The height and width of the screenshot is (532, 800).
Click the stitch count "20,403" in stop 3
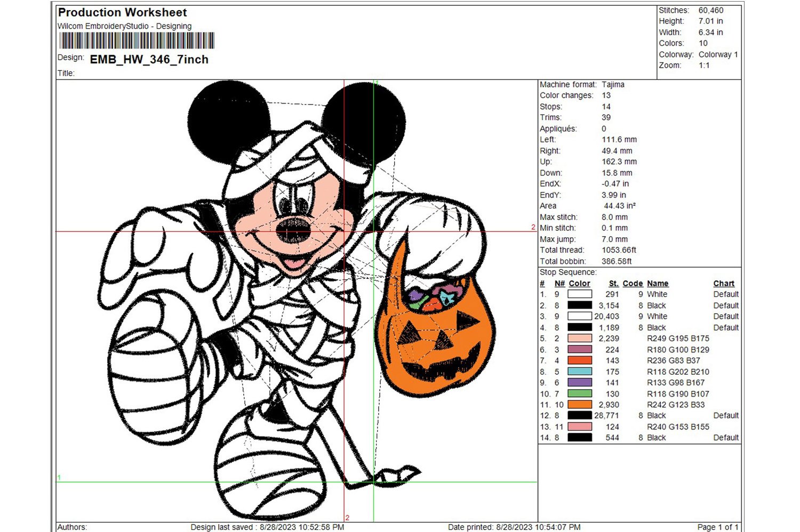point(607,316)
